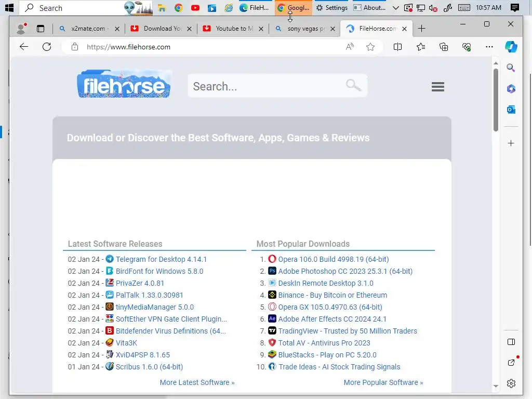532x399 pixels.
Task: Click the FileHorse logo
Action: click(x=124, y=84)
